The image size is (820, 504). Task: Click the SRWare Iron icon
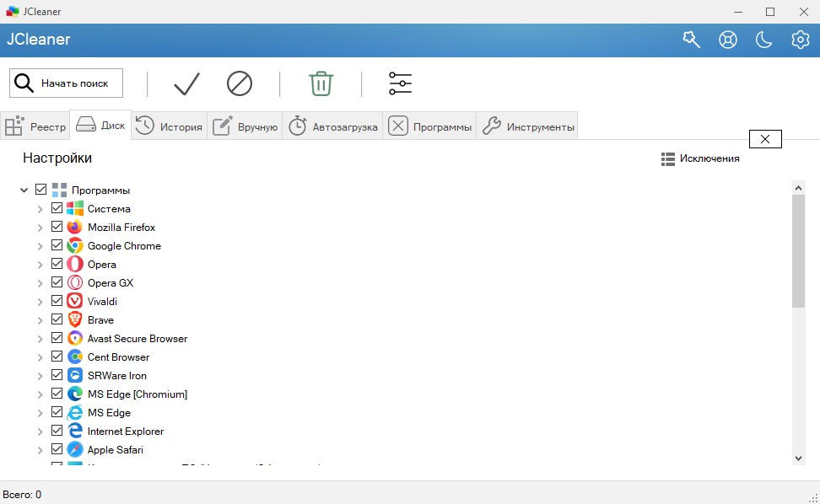[x=75, y=376]
